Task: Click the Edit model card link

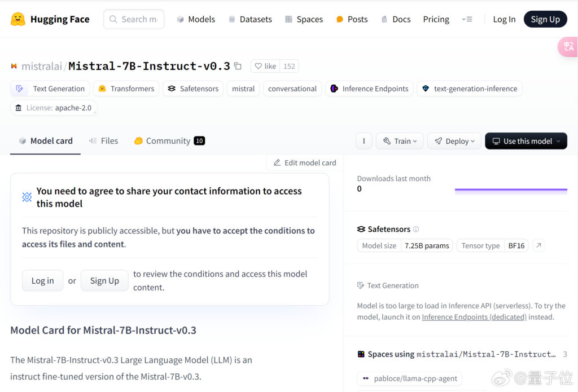Action: [305, 162]
